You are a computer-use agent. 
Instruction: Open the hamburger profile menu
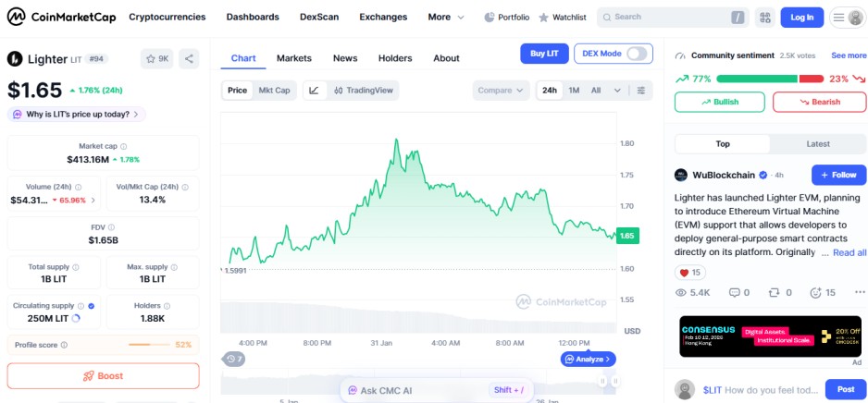[847, 18]
